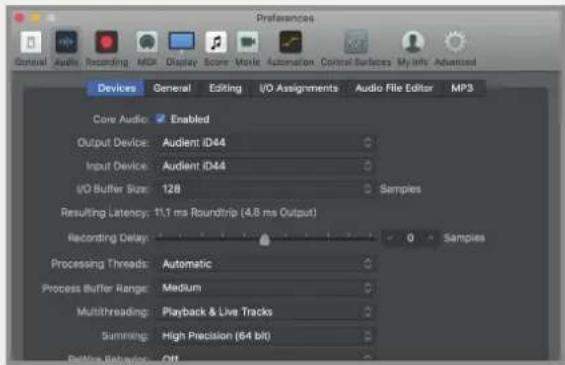Toggle the Core Audio Enabled checkbox
565x365 pixels.
pyautogui.click(x=160, y=119)
